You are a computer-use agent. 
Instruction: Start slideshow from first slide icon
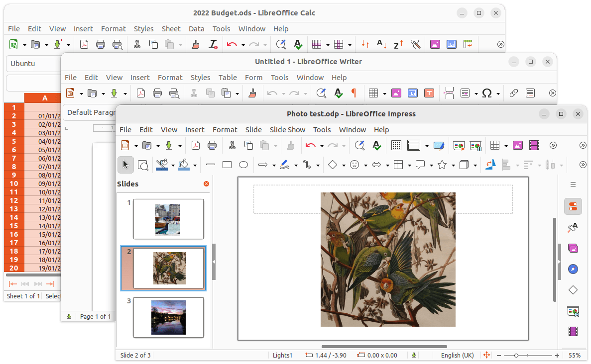(x=459, y=145)
